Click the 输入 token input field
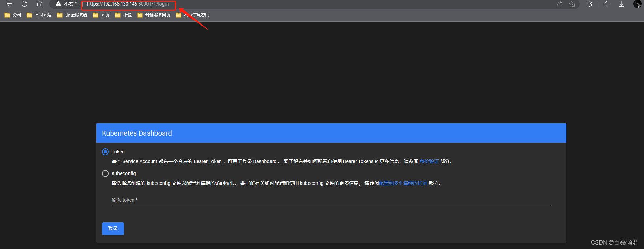644x249 pixels. tap(331, 200)
